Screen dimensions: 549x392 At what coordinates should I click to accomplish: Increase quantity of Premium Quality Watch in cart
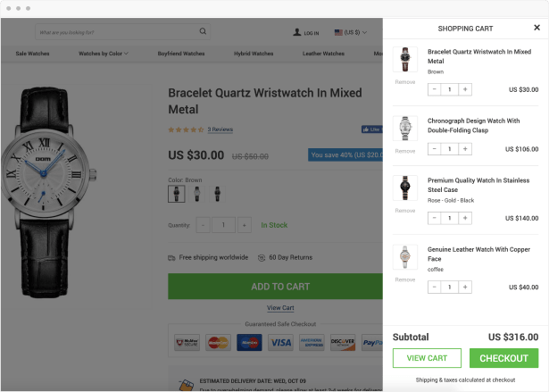(x=466, y=218)
